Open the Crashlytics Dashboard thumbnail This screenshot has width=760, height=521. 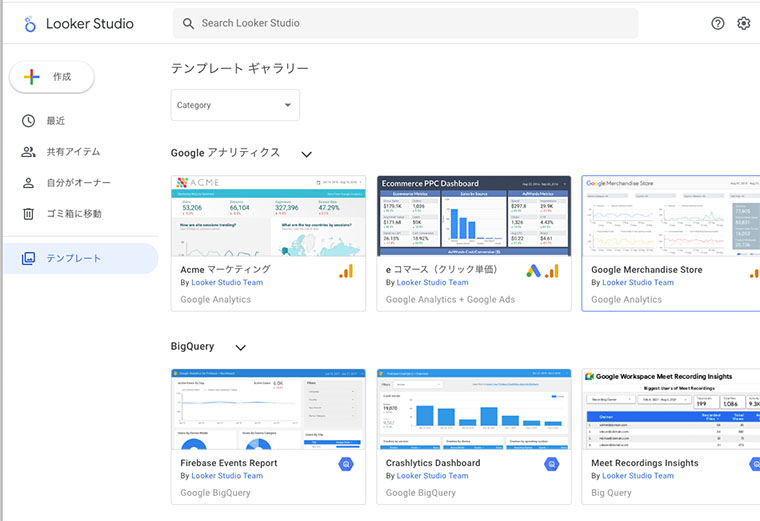tap(474, 410)
